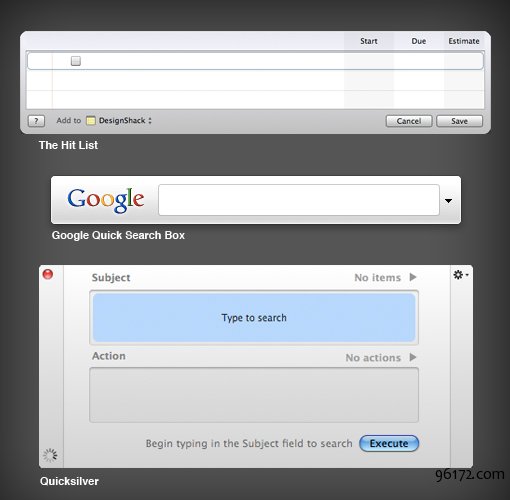Click the Save button

click(x=459, y=121)
